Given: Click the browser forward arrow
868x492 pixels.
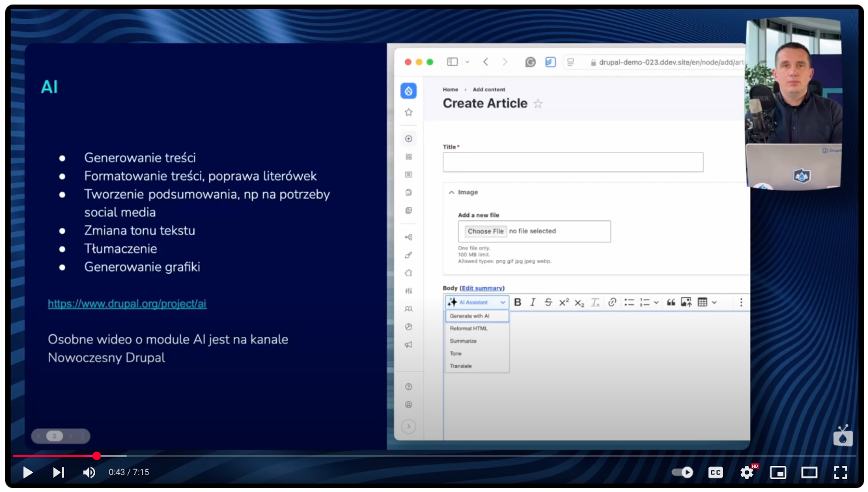Looking at the screenshot, I should (505, 62).
